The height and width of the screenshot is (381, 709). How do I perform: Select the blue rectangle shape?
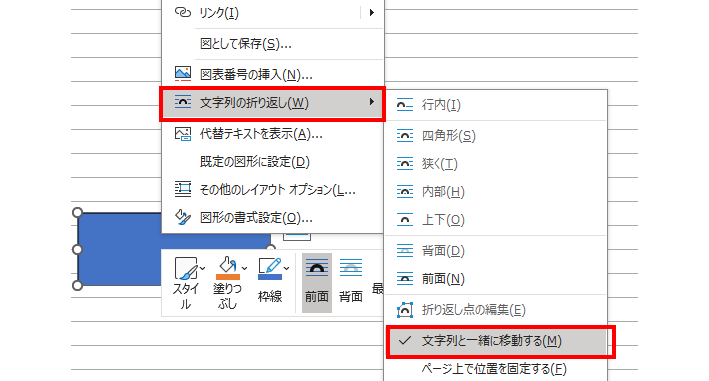120,249
